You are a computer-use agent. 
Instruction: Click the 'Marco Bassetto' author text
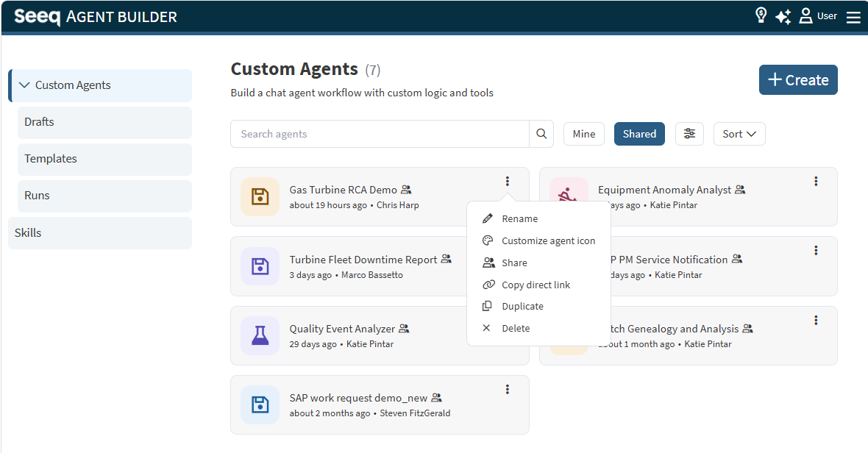pyautogui.click(x=372, y=275)
